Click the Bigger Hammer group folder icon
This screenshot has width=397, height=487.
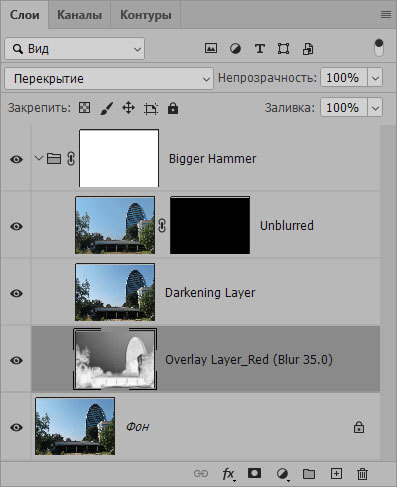[54, 159]
